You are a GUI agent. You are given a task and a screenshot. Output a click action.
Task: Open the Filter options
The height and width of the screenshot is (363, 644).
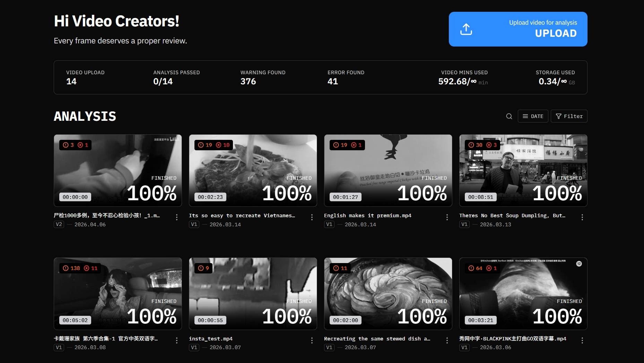pos(569,116)
